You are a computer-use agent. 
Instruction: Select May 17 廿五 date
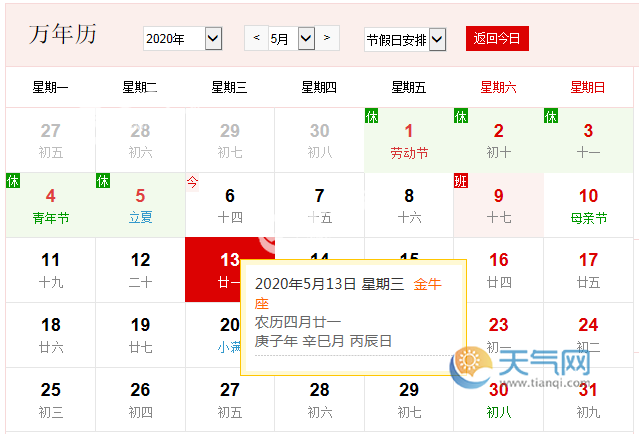click(588, 270)
